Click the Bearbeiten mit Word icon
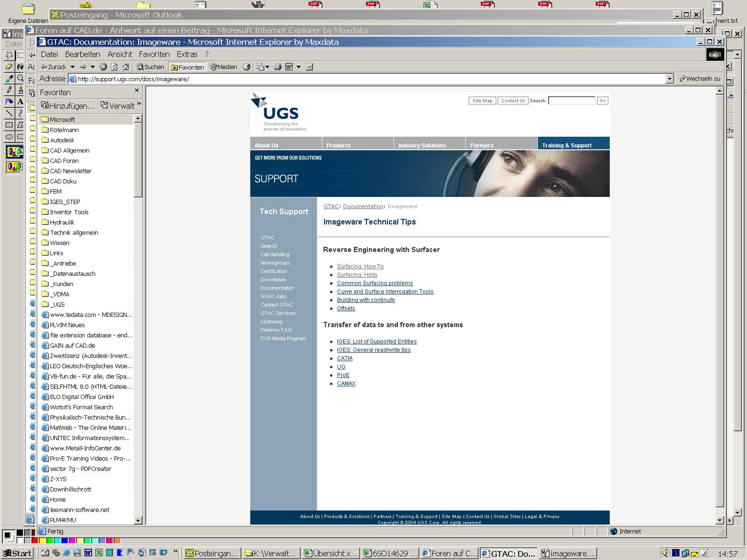Viewport: 747px width, 560px height. pyautogui.click(x=289, y=67)
